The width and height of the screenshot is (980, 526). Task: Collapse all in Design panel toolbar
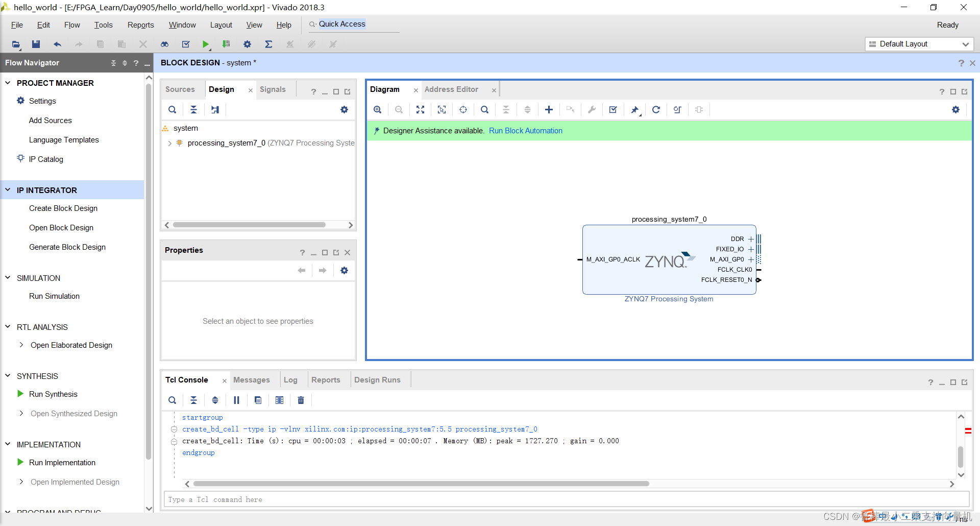193,110
